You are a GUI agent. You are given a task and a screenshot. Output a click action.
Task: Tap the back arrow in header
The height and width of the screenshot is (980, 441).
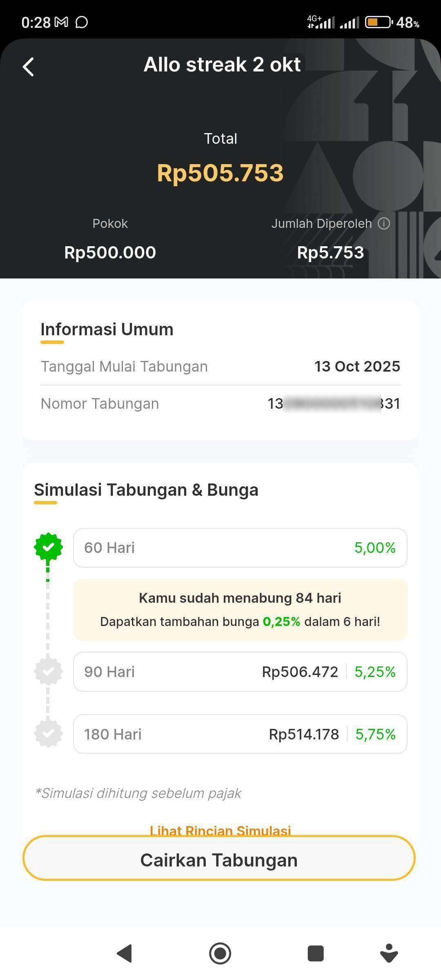[x=28, y=67]
